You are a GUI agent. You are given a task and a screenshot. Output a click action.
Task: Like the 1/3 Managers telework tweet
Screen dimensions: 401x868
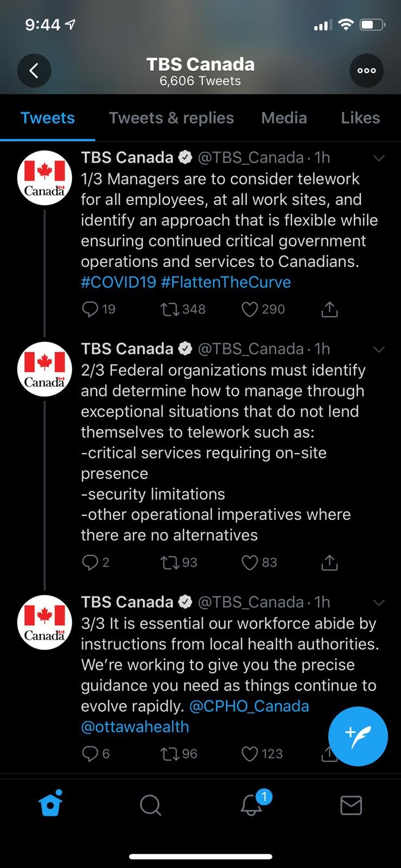(x=250, y=309)
